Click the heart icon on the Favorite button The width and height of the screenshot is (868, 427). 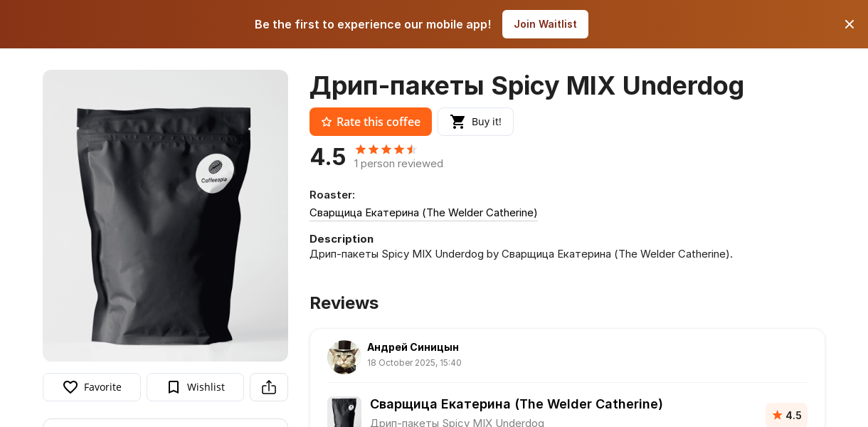(70, 387)
